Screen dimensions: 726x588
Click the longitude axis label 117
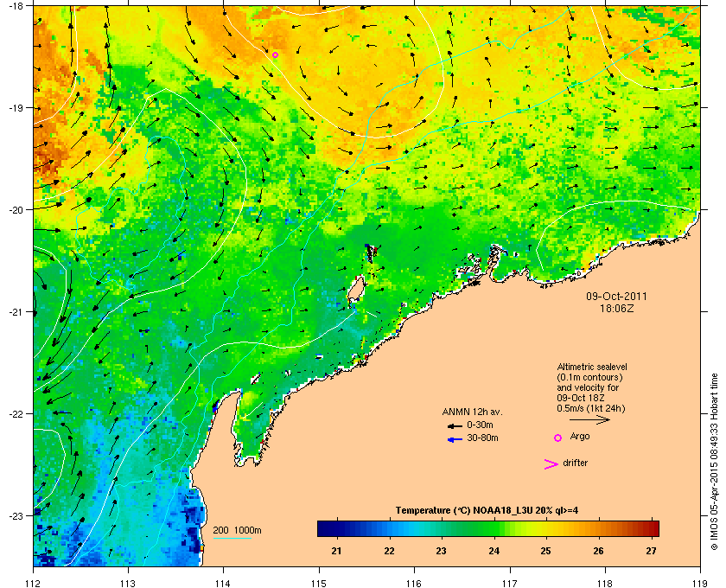click(510, 583)
